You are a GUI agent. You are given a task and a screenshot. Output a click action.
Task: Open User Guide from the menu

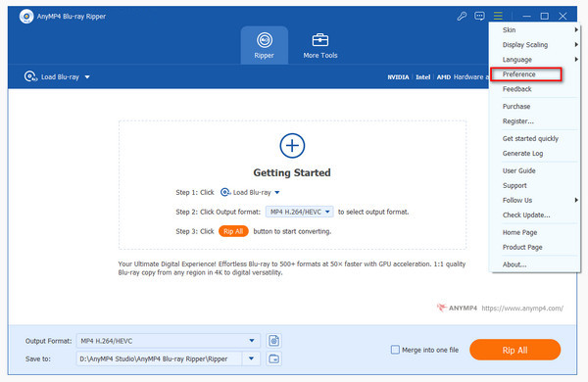(x=535, y=170)
